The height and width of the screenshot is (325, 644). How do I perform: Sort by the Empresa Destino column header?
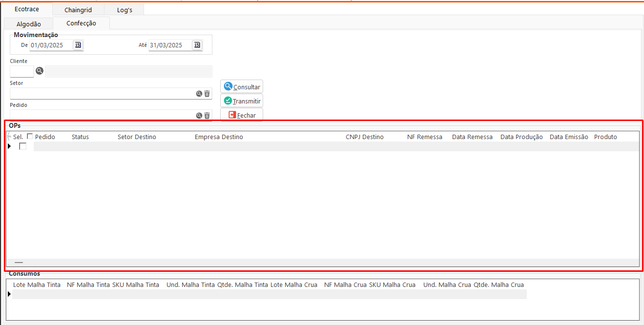coord(219,137)
